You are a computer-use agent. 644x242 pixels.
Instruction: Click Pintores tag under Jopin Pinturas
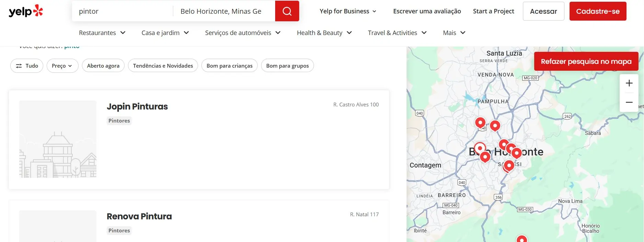coord(119,121)
